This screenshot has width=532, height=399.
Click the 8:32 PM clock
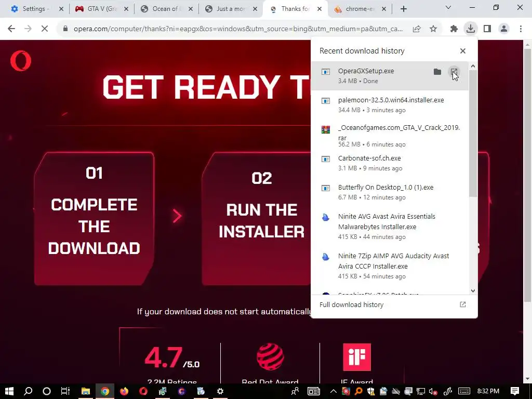[488, 391]
